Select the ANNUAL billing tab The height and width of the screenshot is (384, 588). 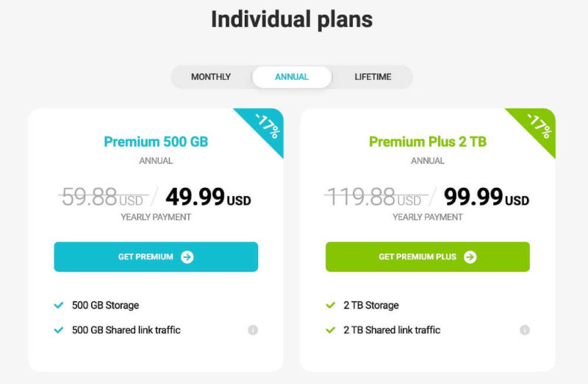tap(292, 77)
